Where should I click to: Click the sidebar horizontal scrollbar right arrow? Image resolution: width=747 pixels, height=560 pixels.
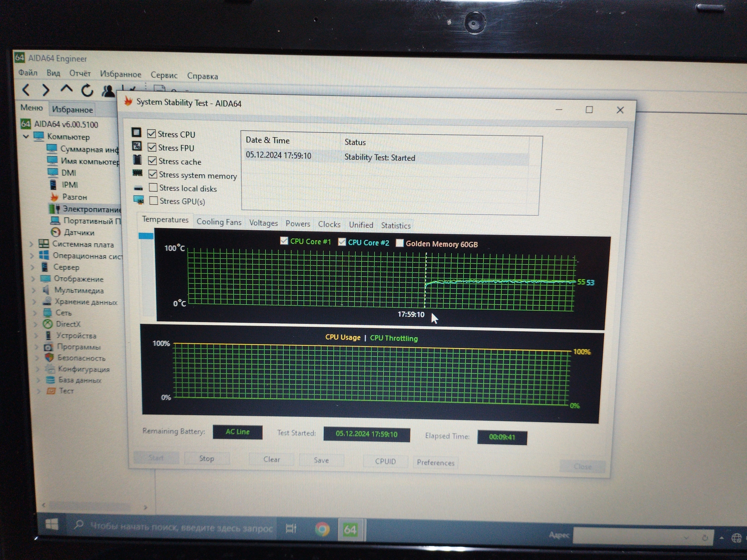[146, 507]
